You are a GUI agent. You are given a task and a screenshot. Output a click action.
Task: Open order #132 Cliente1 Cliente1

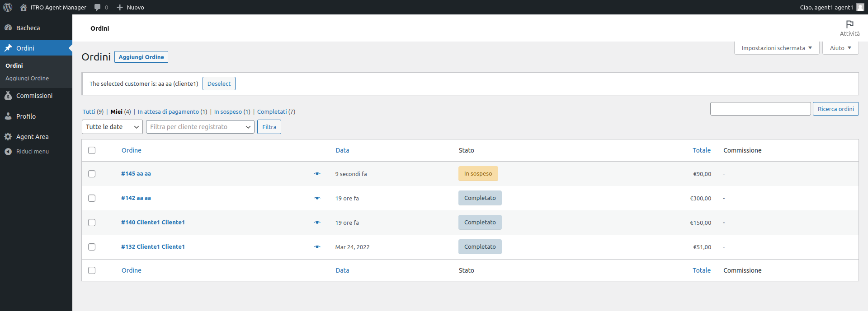[x=153, y=246]
